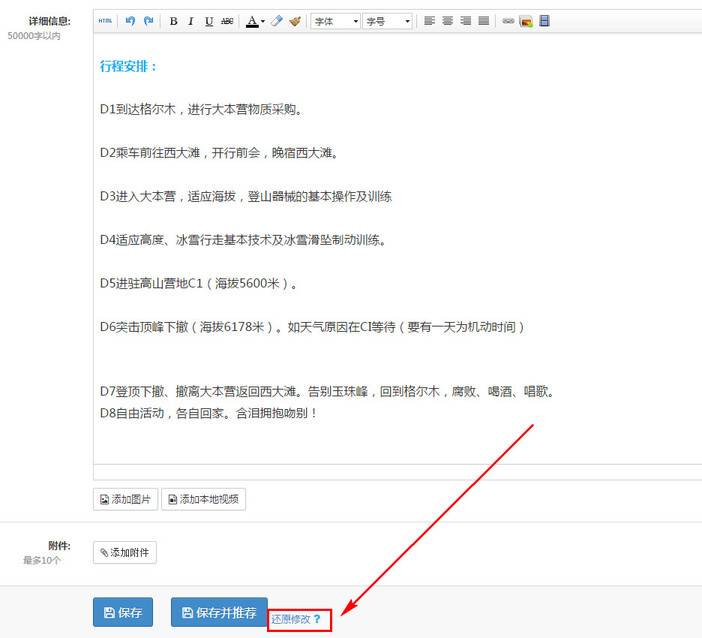Click the undo arrow icon
Screen dimensions: 702x638
[x=130, y=21]
